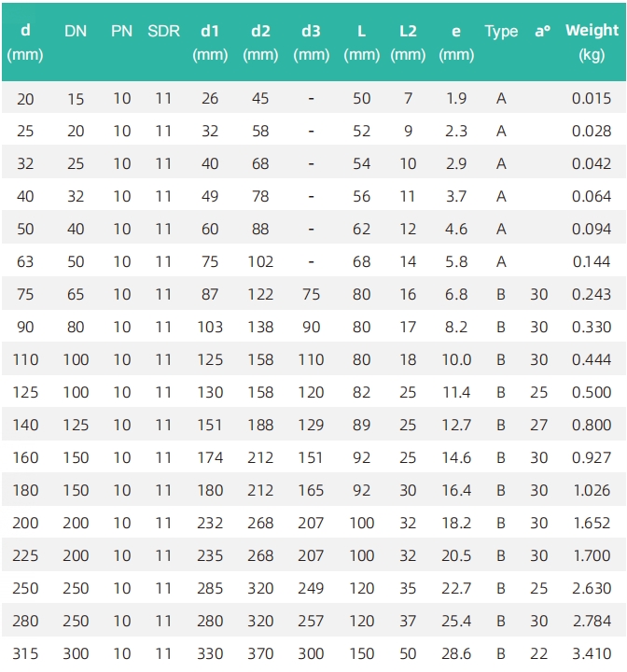The width and height of the screenshot is (627, 672).
Task: Click d1 value 285 in row 250
Action: click(x=210, y=588)
